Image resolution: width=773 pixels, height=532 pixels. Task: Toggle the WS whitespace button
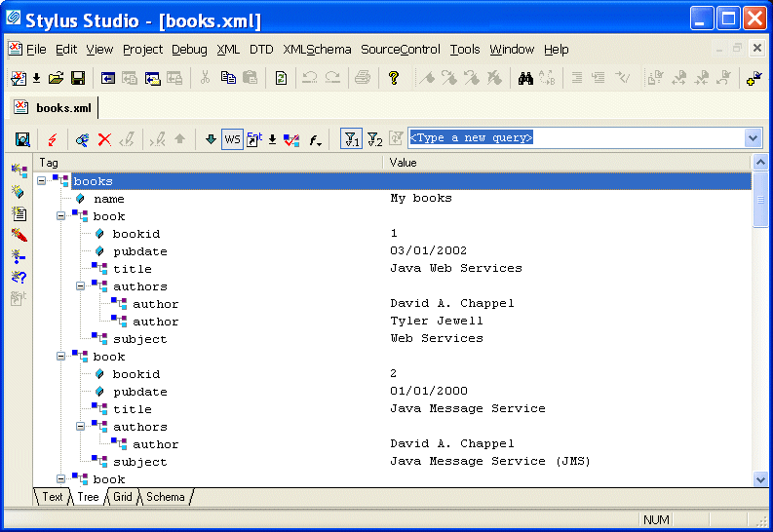click(232, 139)
